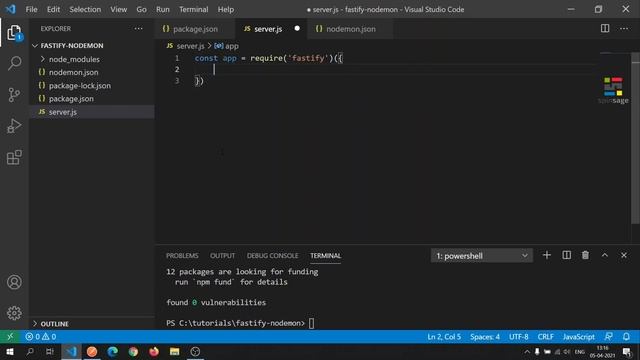
Task: Open the Selection menu
Action: [x=85, y=9]
